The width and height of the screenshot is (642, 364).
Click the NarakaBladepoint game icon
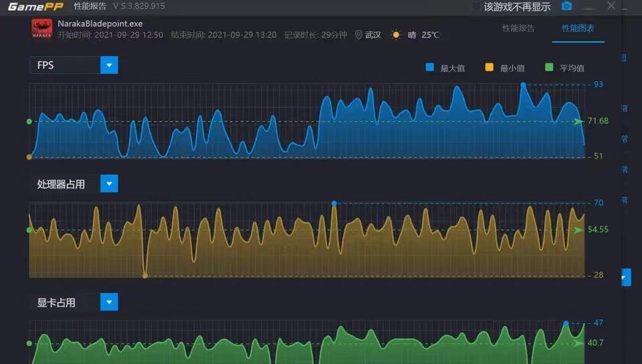pyautogui.click(x=41, y=29)
